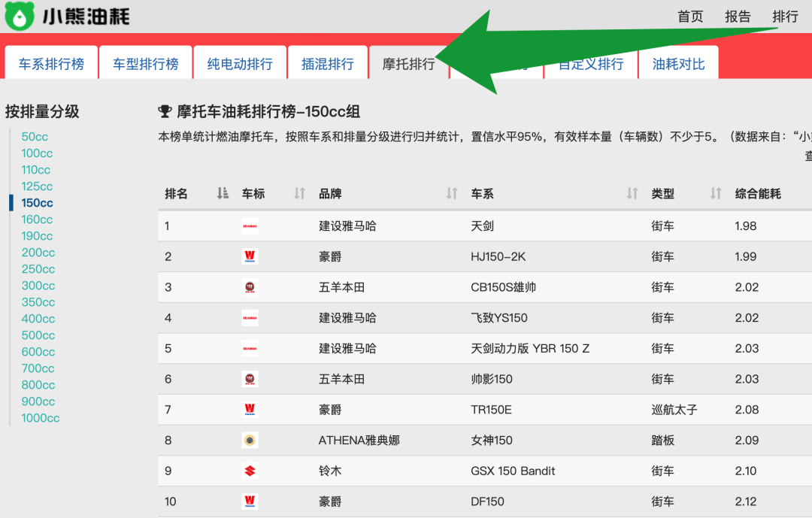Select the 900cc displacement group
The width and height of the screenshot is (812, 518).
pos(38,402)
